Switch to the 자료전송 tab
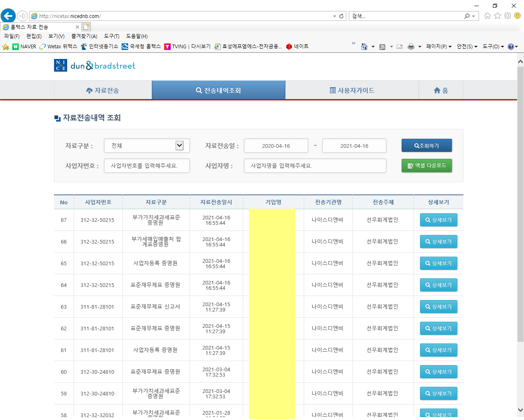The height and width of the screenshot is (420, 524). coord(103,90)
